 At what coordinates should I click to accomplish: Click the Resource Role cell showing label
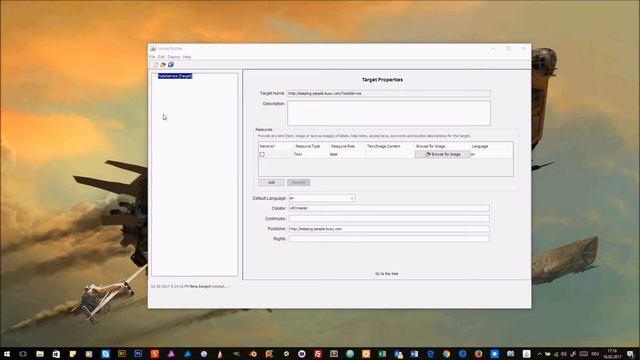tap(347, 154)
